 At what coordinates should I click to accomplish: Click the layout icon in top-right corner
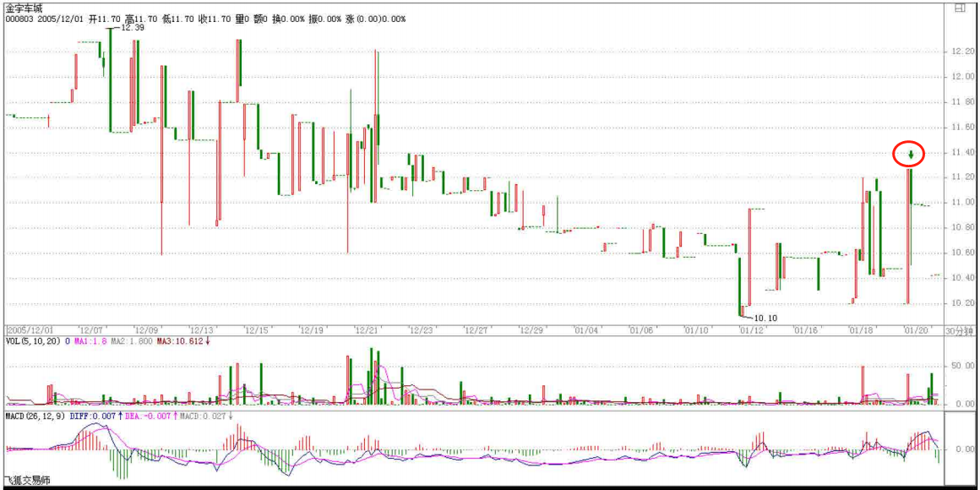959,8
